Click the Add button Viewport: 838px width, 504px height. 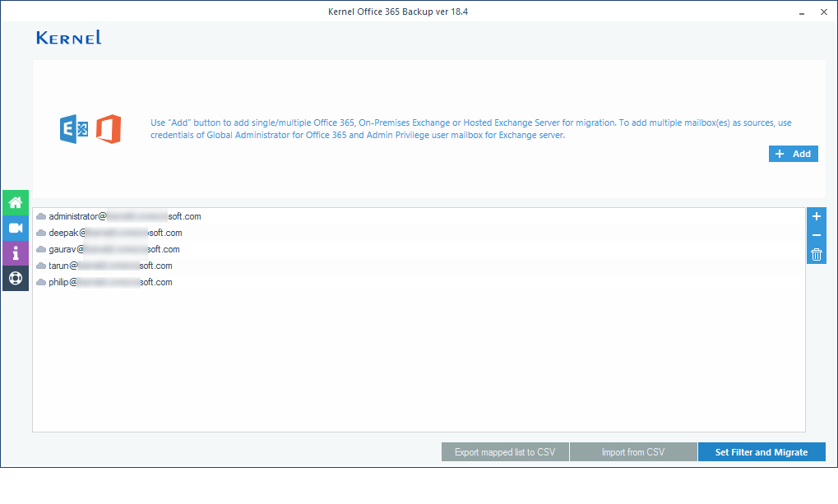coord(793,154)
